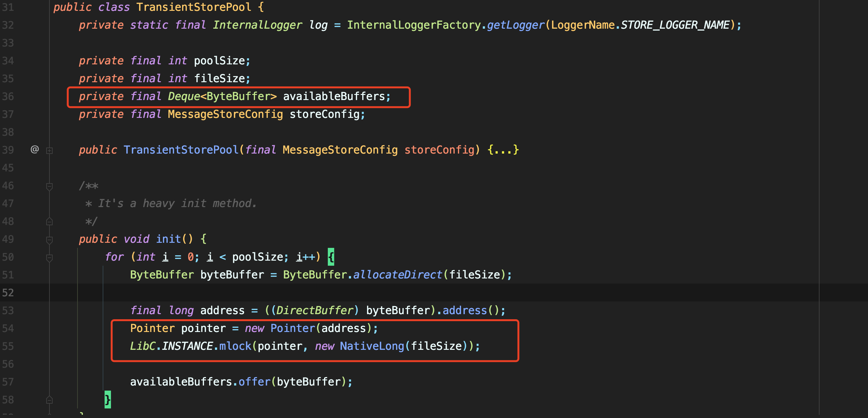Click the comment "It's a heavy init method."
This screenshot has height=418, width=868.
click(x=177, y=203)
